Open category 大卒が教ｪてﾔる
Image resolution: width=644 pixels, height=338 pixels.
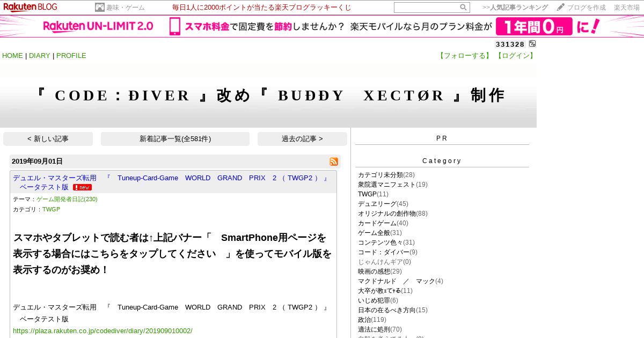pyautogui.click(x=379, y=291)
